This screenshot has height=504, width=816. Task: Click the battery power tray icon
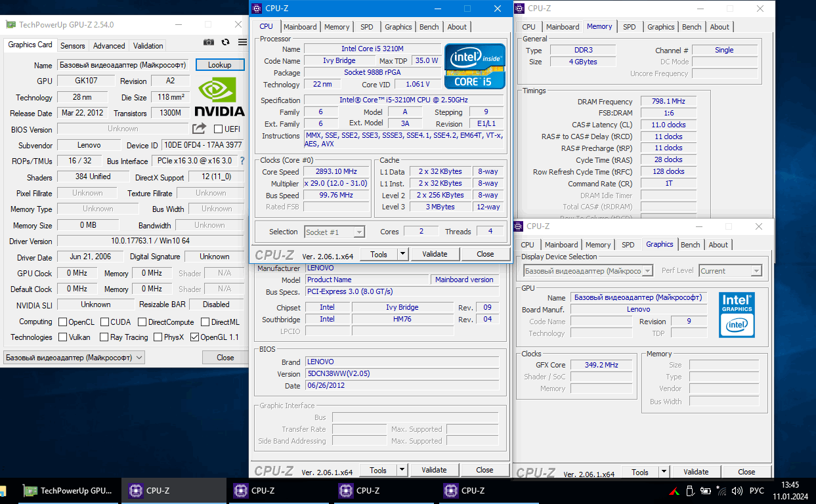click(706, 490)
